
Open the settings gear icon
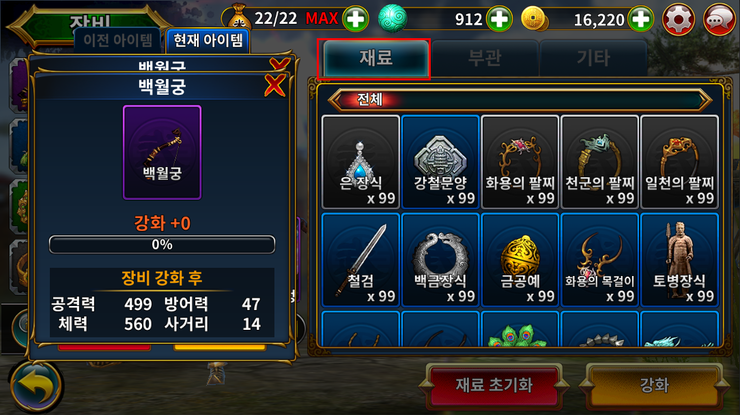click(678, 19)
